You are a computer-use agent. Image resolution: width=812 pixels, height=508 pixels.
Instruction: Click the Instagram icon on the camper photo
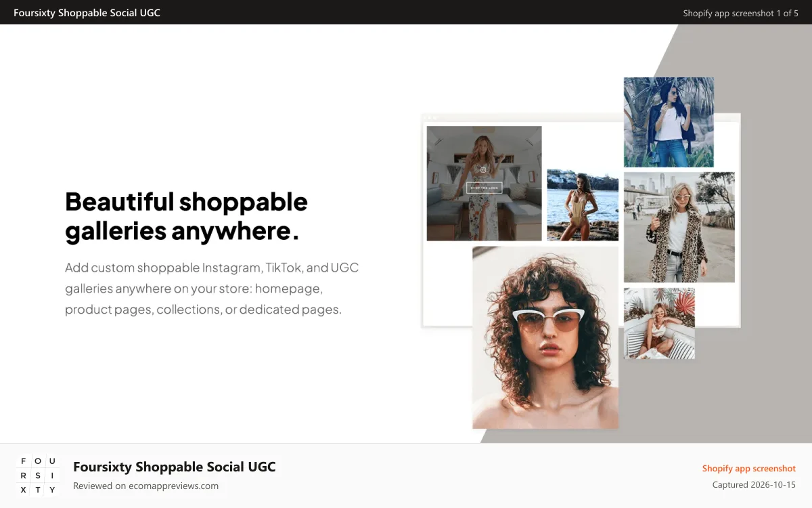click(x=483, y=170)
